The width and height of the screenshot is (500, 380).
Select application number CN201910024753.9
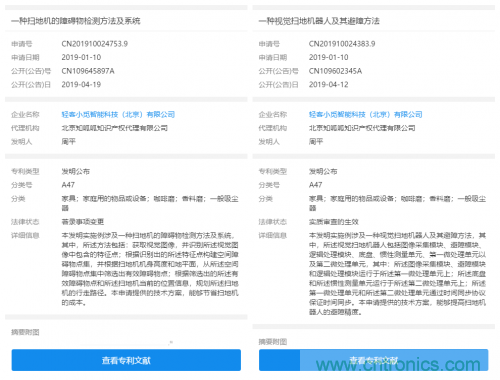tap(95, 44)
